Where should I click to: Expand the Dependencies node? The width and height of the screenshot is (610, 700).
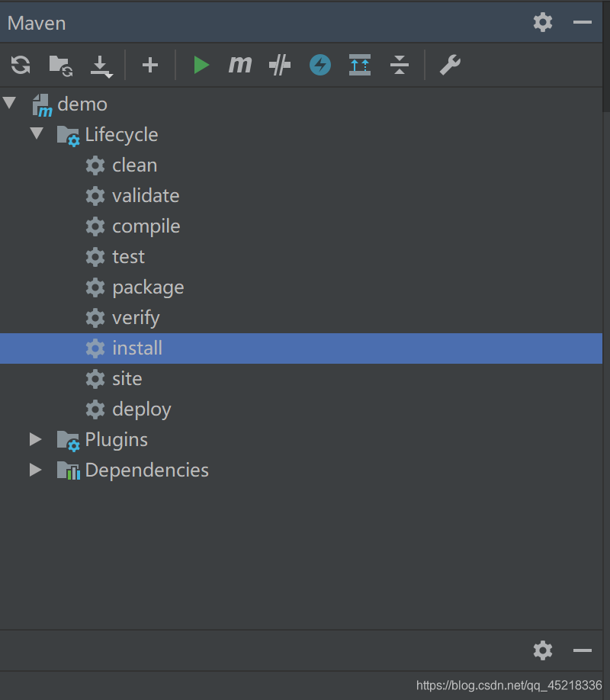(35, 470)
